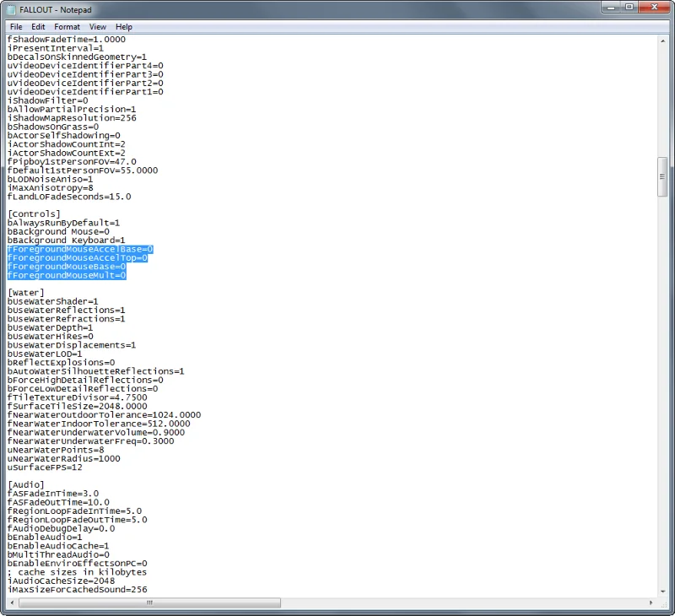Click the line bShadowsOnGrass=0
675x616 pixels.
coord(52,127)
